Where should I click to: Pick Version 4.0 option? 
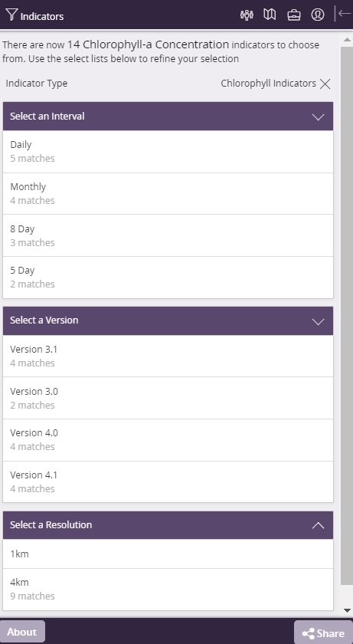coord(168,440)
